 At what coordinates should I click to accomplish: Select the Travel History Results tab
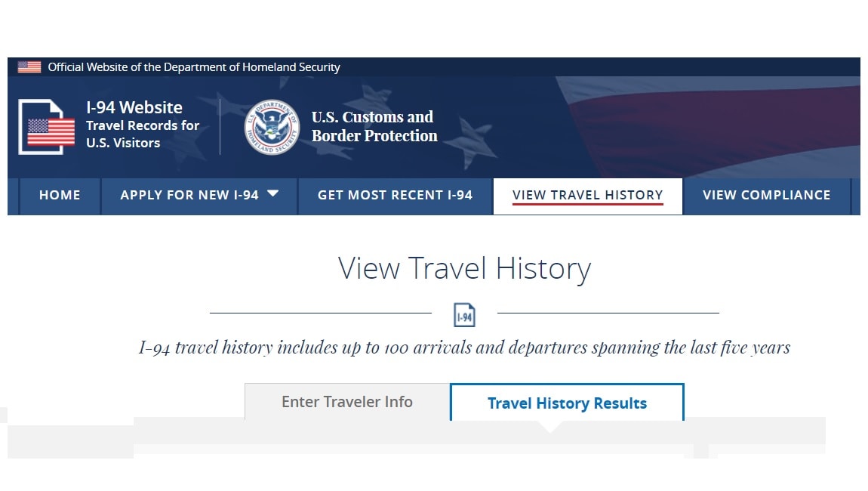tap(568, 403)
